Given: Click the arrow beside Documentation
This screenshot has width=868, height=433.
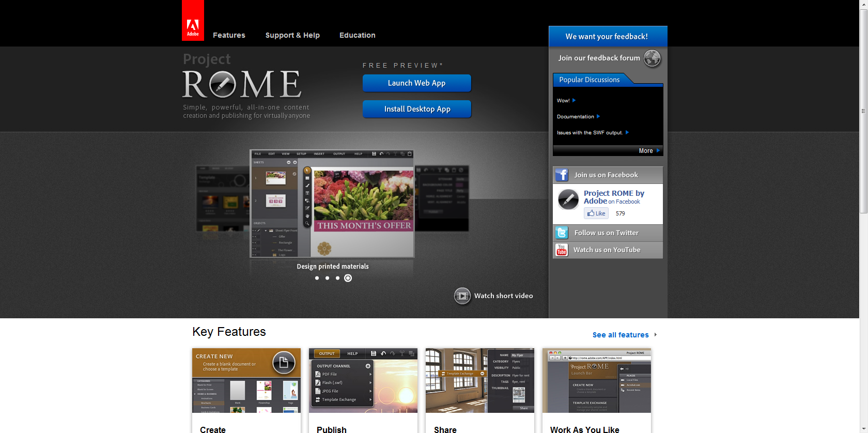Looking at the screenshot, I should [598, 116].
